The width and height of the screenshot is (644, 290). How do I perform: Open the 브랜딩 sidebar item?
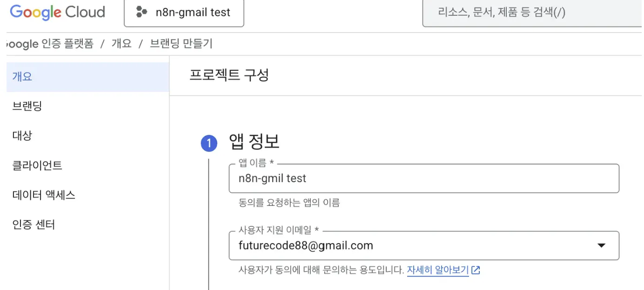(x=26, y=105)
